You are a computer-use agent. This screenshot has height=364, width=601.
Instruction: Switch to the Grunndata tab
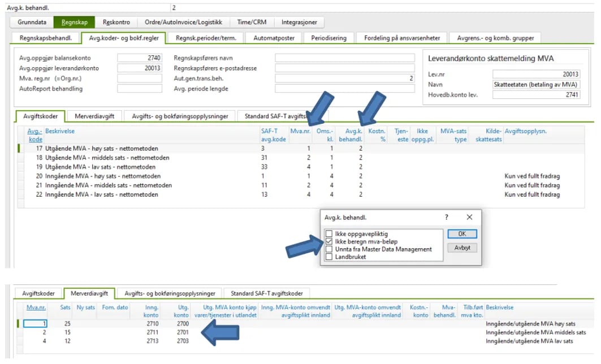pos(32,22)
